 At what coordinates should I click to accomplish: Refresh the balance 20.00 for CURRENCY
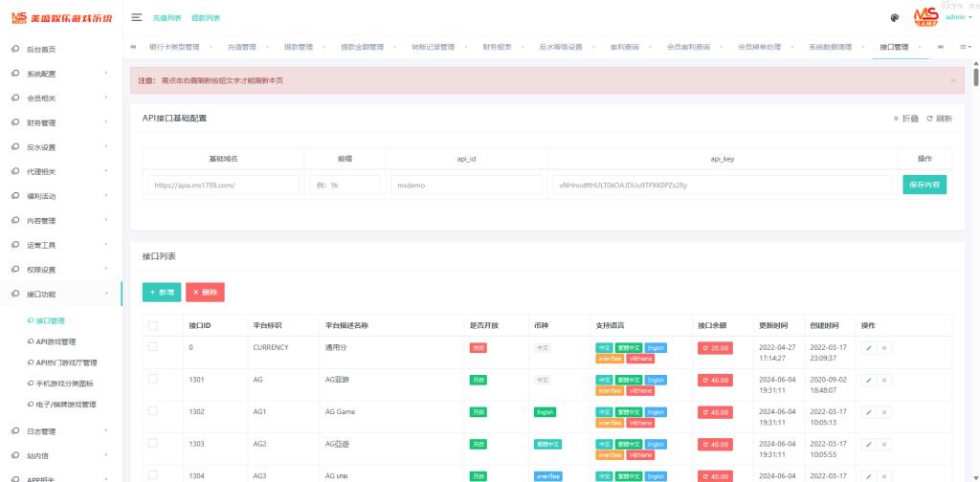pyautogui.click(x=715, y=348)
